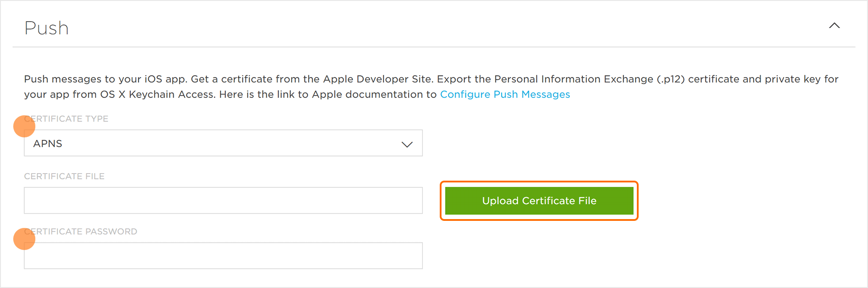Open the Configure Push Messages link
The height and width of the screenshot is (288, 868).
click(x=505, y=95)
